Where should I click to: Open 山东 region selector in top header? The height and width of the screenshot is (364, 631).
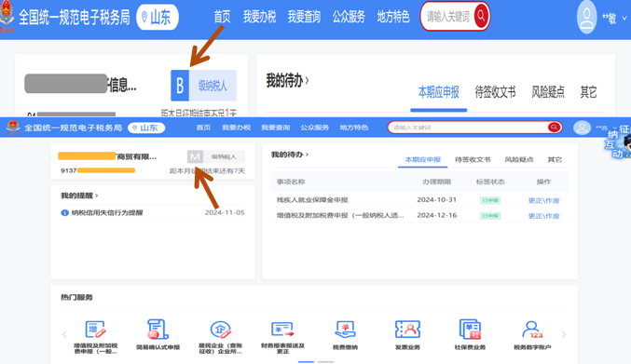(158, 18)
